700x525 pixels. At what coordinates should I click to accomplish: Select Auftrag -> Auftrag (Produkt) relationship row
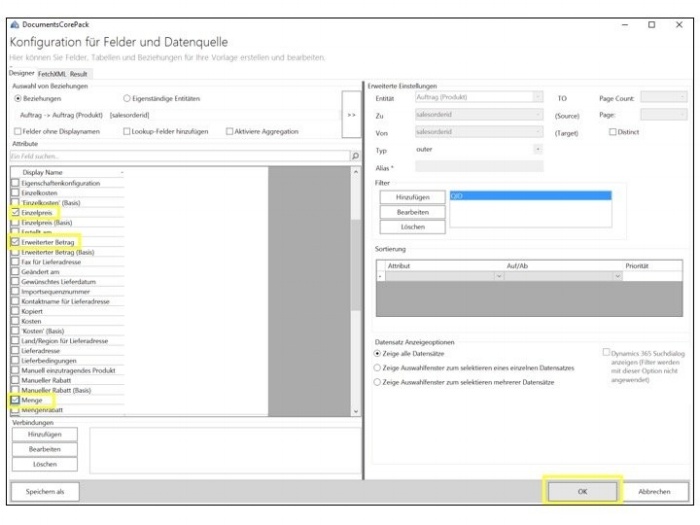[x=179, y=115]
